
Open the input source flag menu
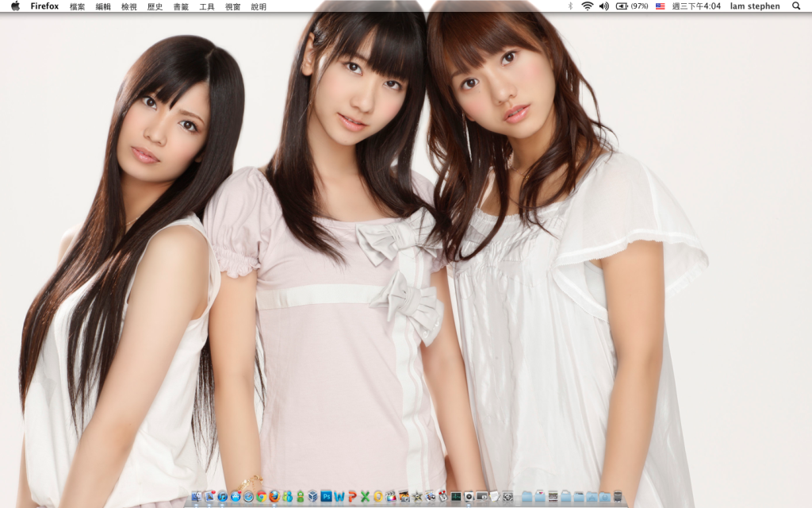pyautogui.click(x=660, y=6)
